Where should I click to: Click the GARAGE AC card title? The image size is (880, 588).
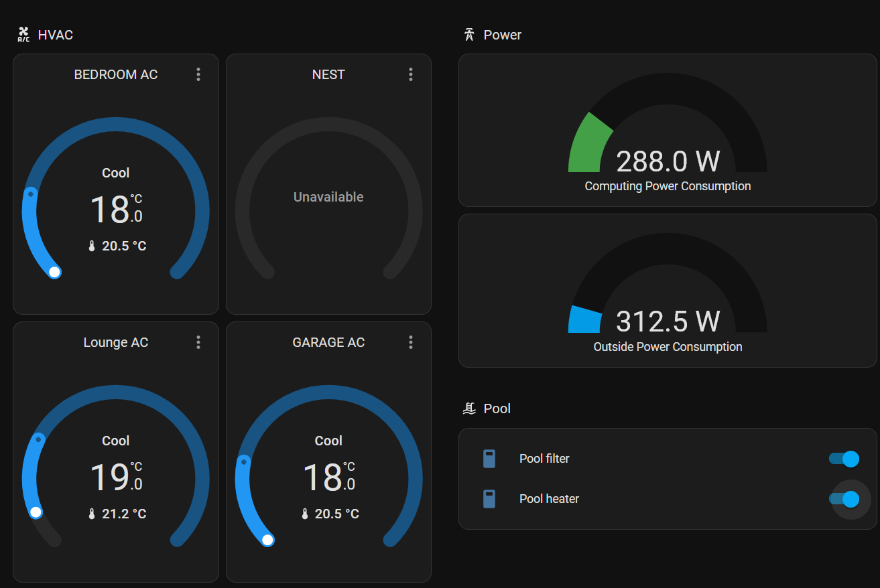(x=328, y=342)
